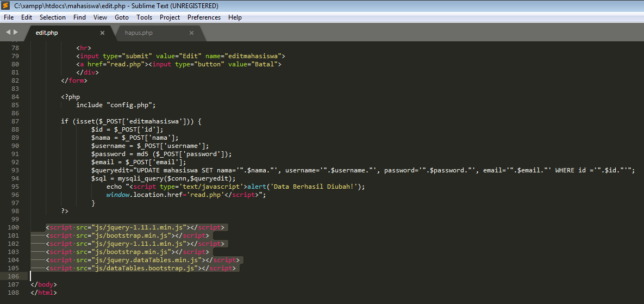Open the Help menu
This screenshot has width=644, height=304.
pyautogui.click(x=235, y=17)
